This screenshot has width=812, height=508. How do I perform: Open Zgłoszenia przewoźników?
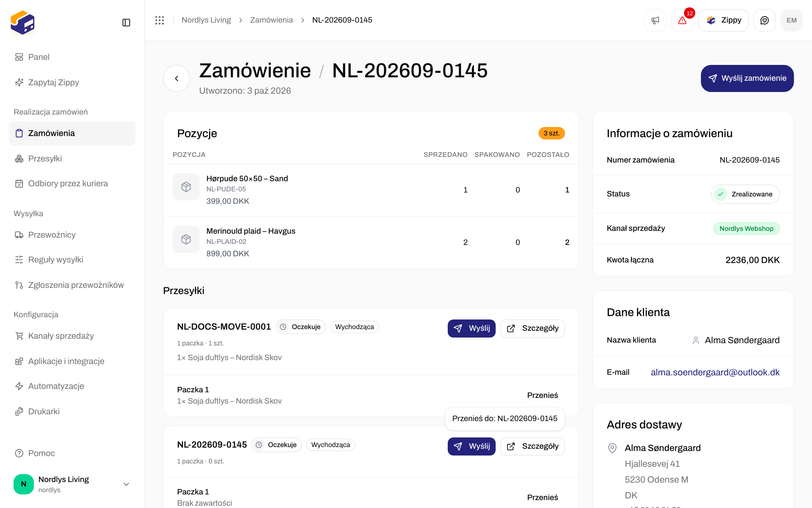click(72, 285)
